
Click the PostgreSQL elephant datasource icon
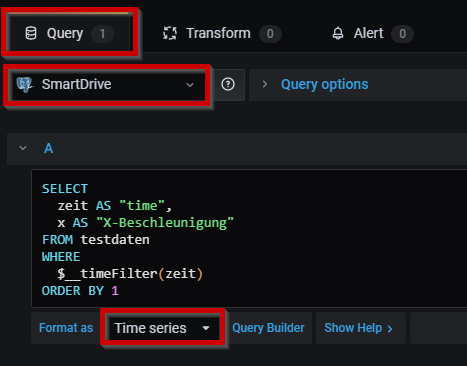pos(25,84)
